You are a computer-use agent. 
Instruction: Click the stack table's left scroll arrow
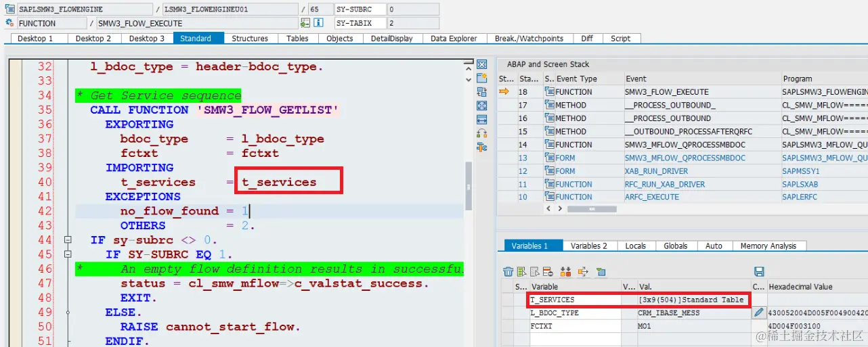click(x=549, y=209)
